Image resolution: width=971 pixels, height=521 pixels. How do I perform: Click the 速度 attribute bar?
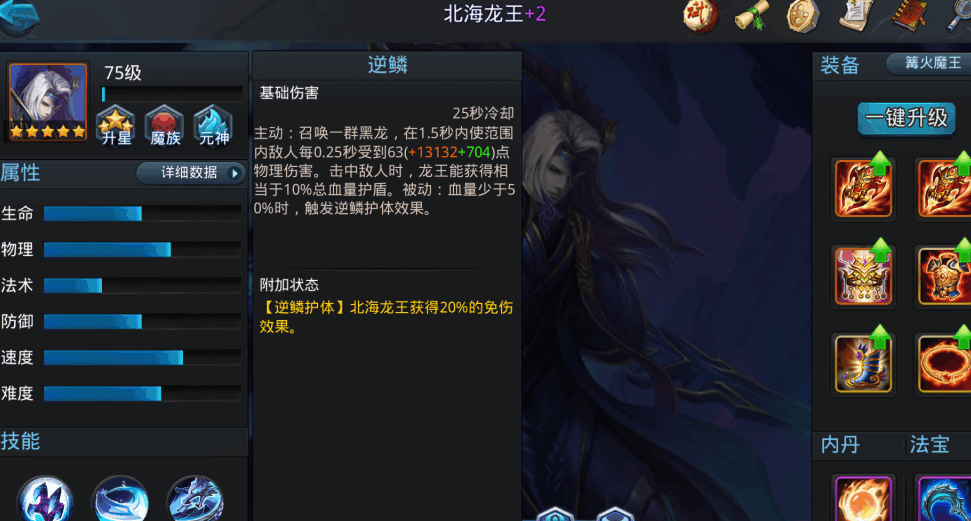(x=142, y=357)
